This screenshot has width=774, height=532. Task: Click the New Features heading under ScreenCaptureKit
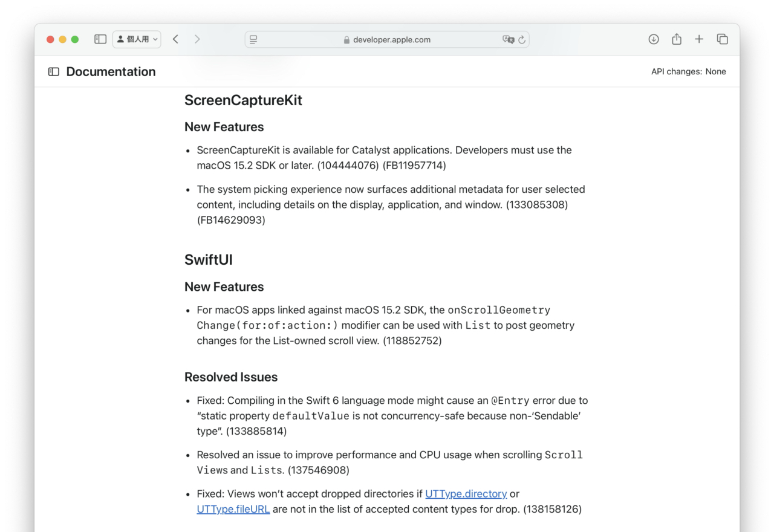coord(224,127)
